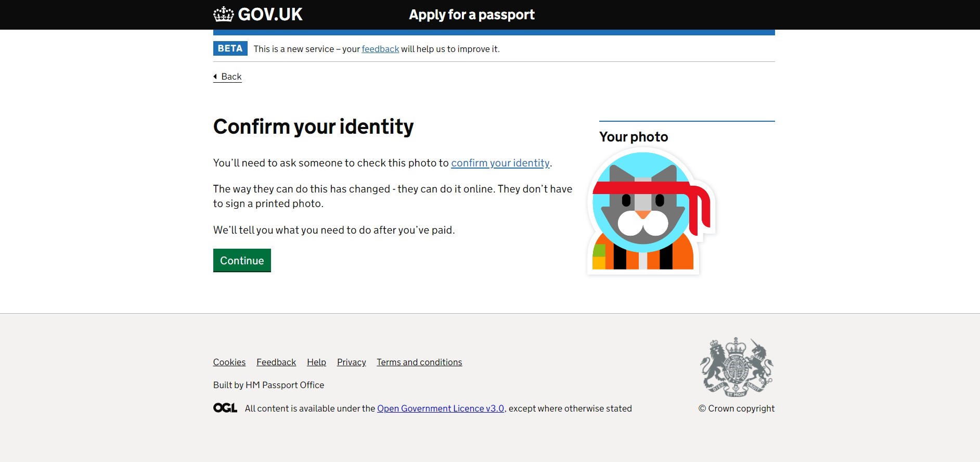The width and height of the screenshot is (980, 462).
Task: Open the Terms and conditions link
Action: (419, 362)
